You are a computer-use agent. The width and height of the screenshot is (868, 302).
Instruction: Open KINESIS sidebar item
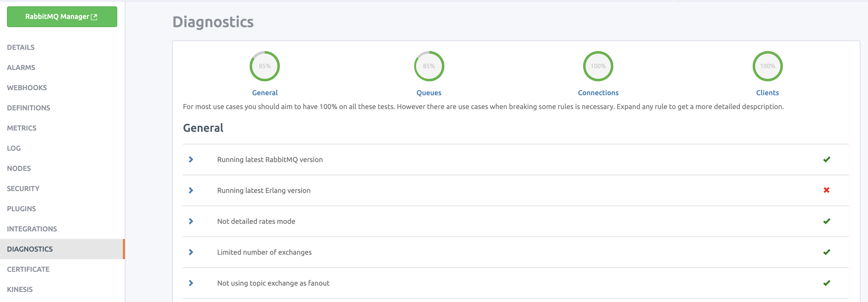click(x=20, y=289)
